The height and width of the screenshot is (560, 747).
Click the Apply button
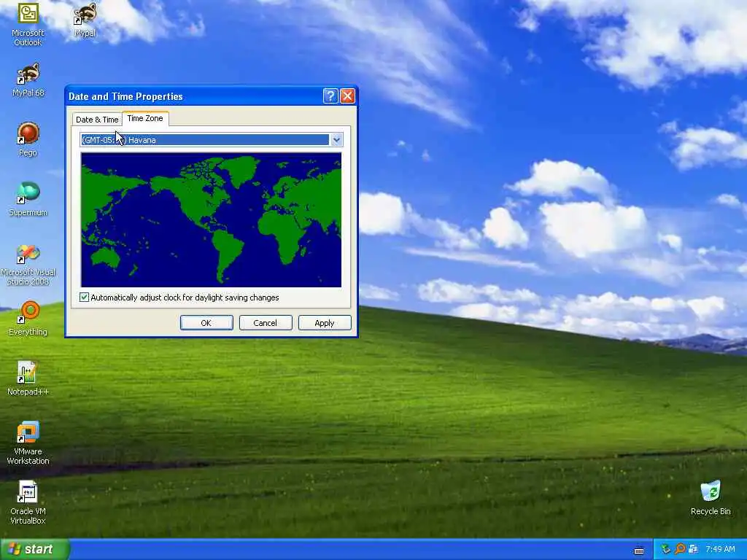[325, 323]
